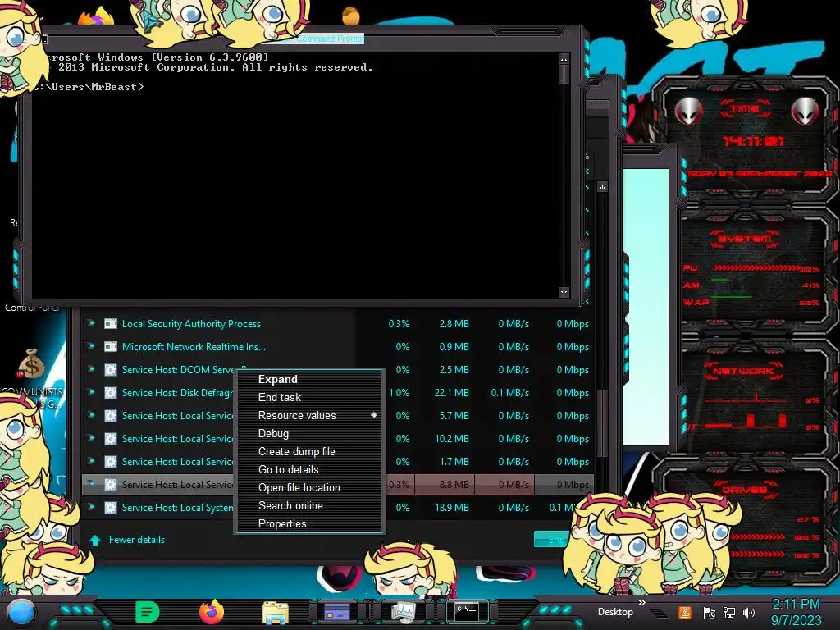840x630 pixels.
Task: Click gear icon of the 10.2 MB Local Service row
Action: tap(111, 439)
